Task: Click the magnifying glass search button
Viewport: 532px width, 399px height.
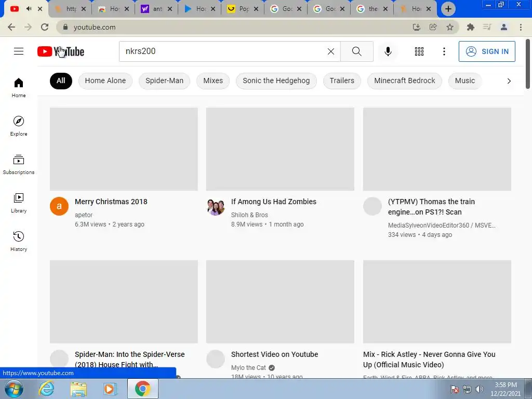Action: pyautogui.click(x=356, y=51)
